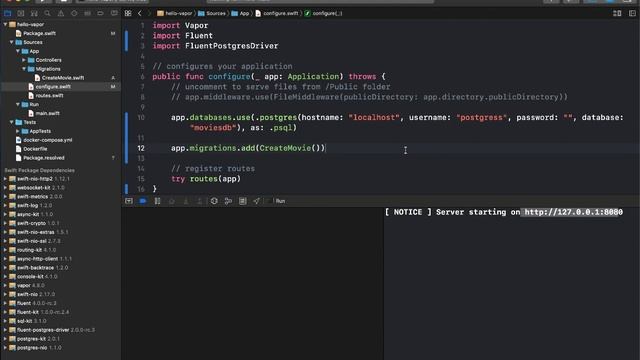The image size is (640, 360).
Task: Open the Project navigator tab
Action: [7, 13]
